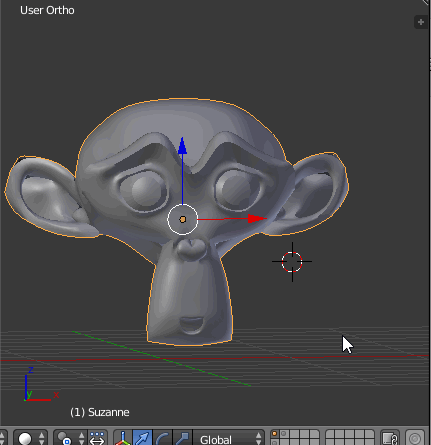431x445 pixels.
Task: Select the second layer button in top row
Action: click(x=283, y=434)
